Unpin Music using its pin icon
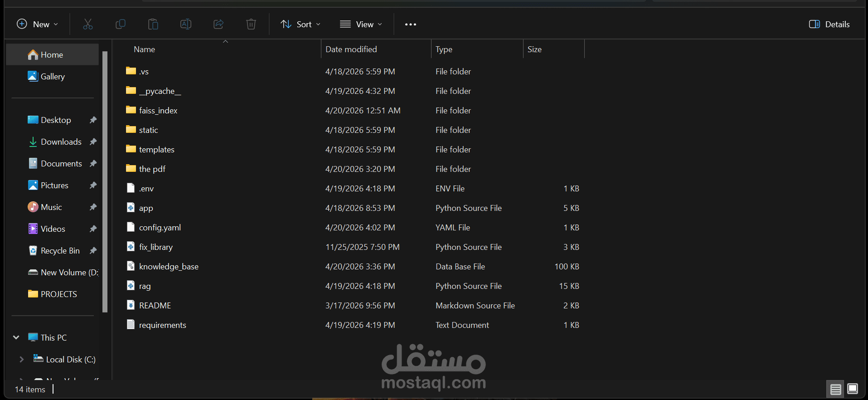The height and width of the screenshot is (400, 868). [93, 207]
